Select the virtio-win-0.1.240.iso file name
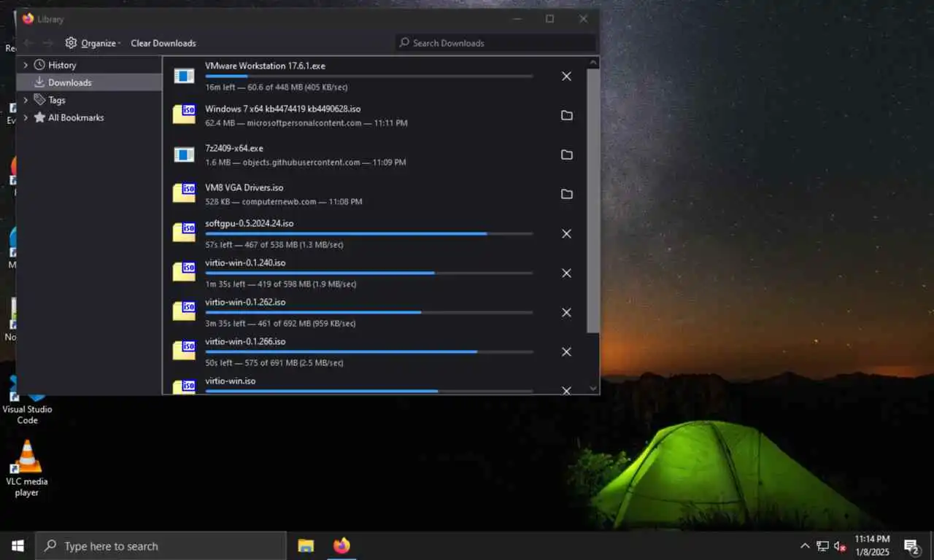Screen dimensions: 934x560 (245, 262)
